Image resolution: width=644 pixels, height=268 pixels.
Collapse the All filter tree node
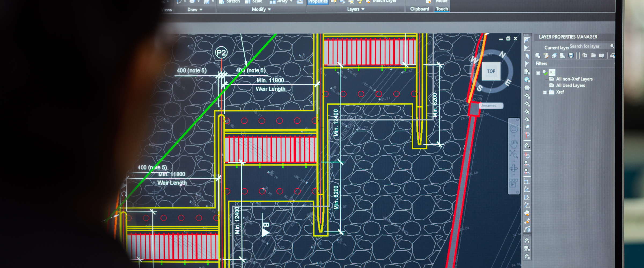[538, 73]
